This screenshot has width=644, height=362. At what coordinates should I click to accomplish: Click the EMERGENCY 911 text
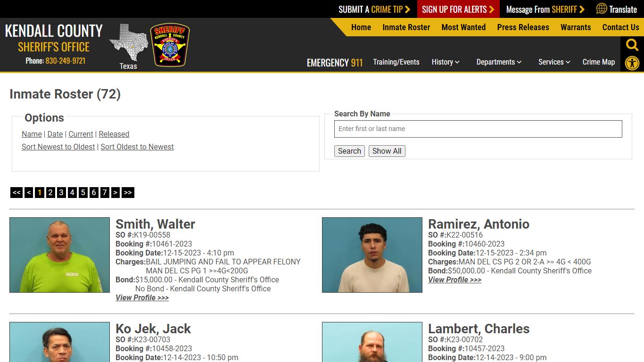pos(335,63)
